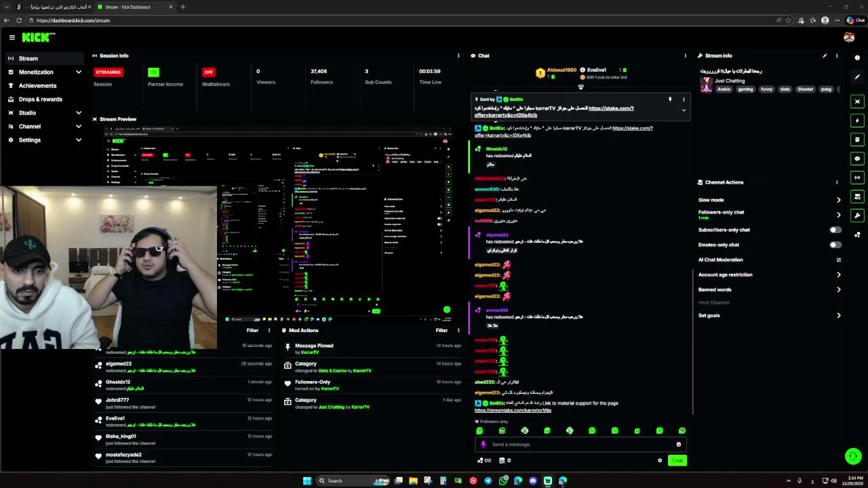This screenshot has width=868, height=488.
Task: Open Set goals arrow
Action: 839,315
